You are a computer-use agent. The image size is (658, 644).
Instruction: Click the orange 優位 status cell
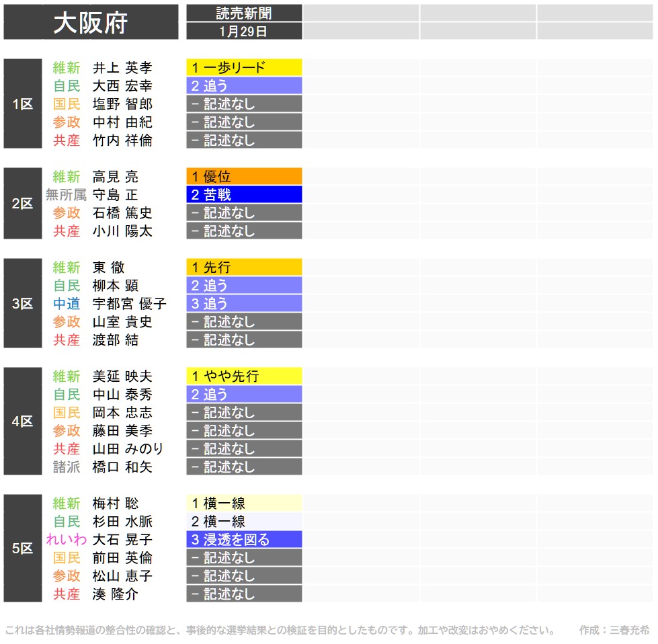tap(244, 177)
